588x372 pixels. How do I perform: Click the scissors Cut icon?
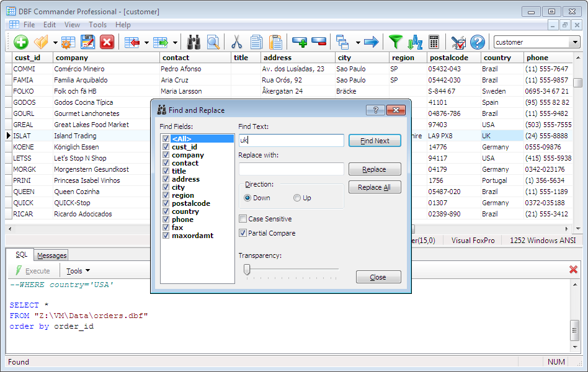point(236,42)
